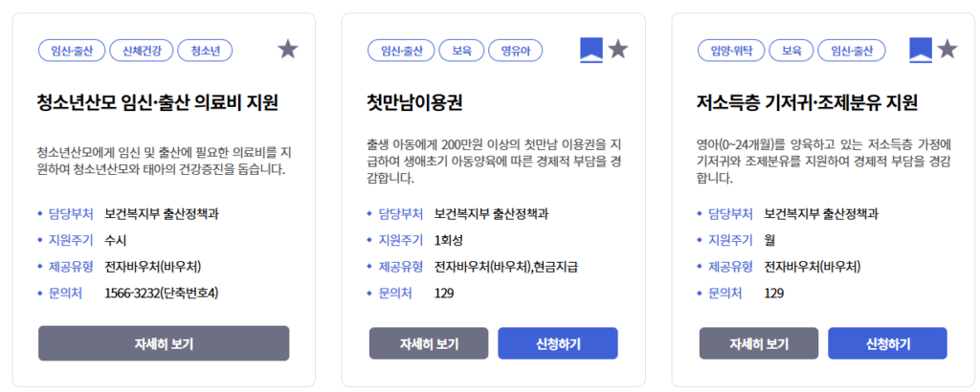Select the 신체건강 tag

pos(142,50)
